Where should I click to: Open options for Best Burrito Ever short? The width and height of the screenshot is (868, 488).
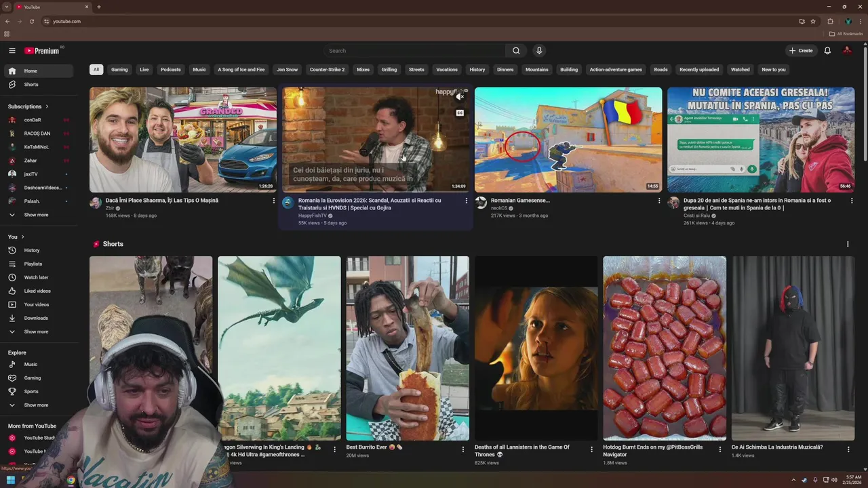tap(463, 449)
